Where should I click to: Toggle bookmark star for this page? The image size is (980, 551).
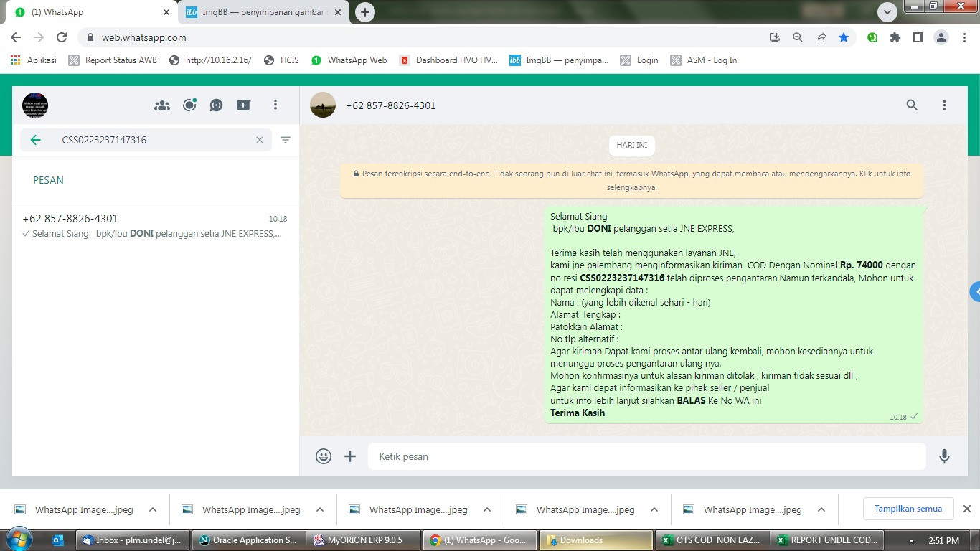tap(844, 37)
